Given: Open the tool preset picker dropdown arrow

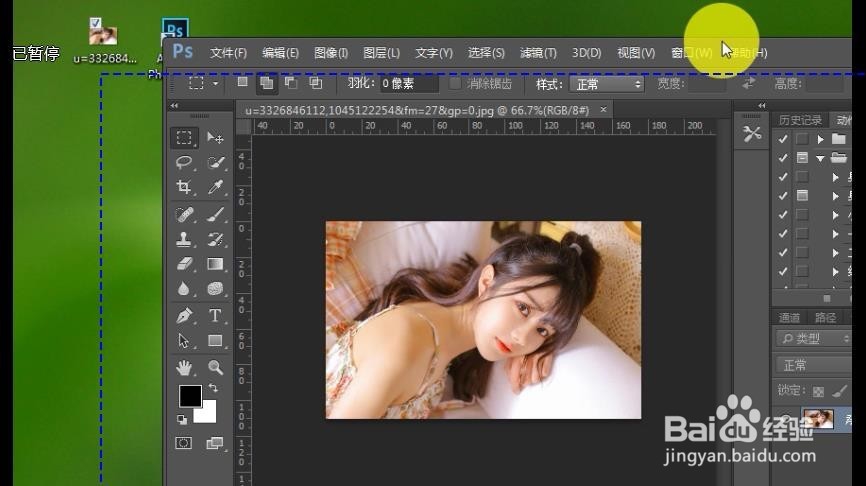Looking at the screenshot, I should pos(215,83).
